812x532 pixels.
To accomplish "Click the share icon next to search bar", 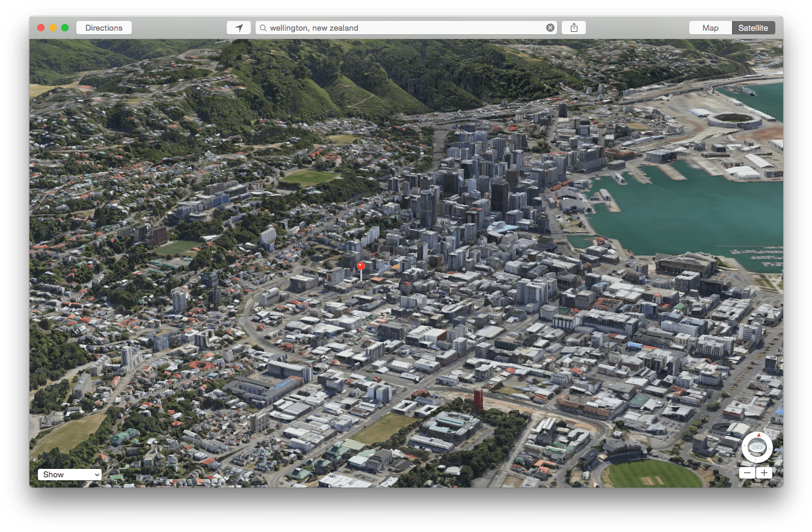I will click(573, 27).
